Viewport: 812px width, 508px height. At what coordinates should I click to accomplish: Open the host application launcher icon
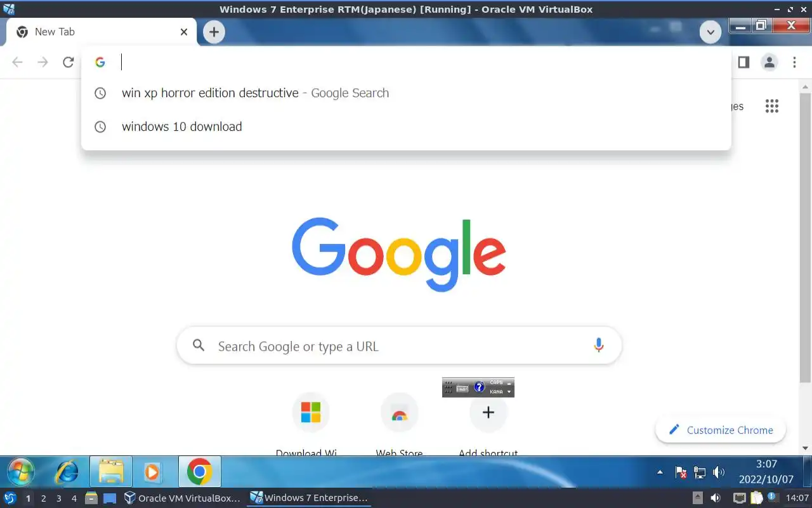coord(10,498)
